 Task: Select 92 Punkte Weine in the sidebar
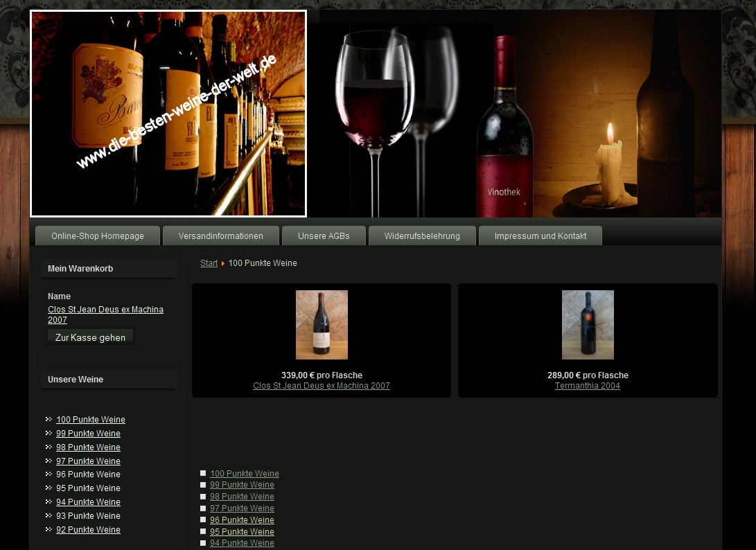[x=88, y=530]
